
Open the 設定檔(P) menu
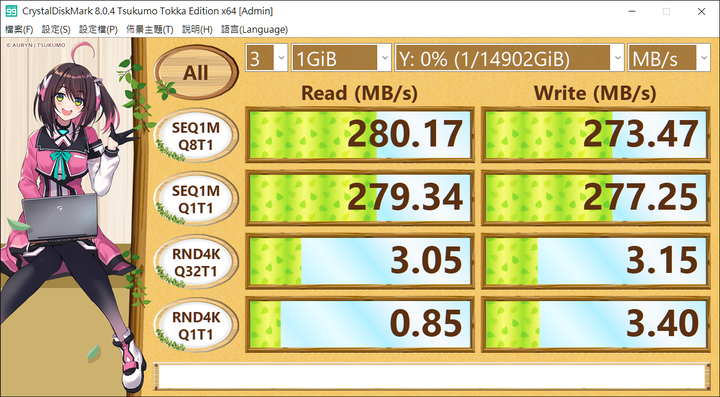pos(98,29)
